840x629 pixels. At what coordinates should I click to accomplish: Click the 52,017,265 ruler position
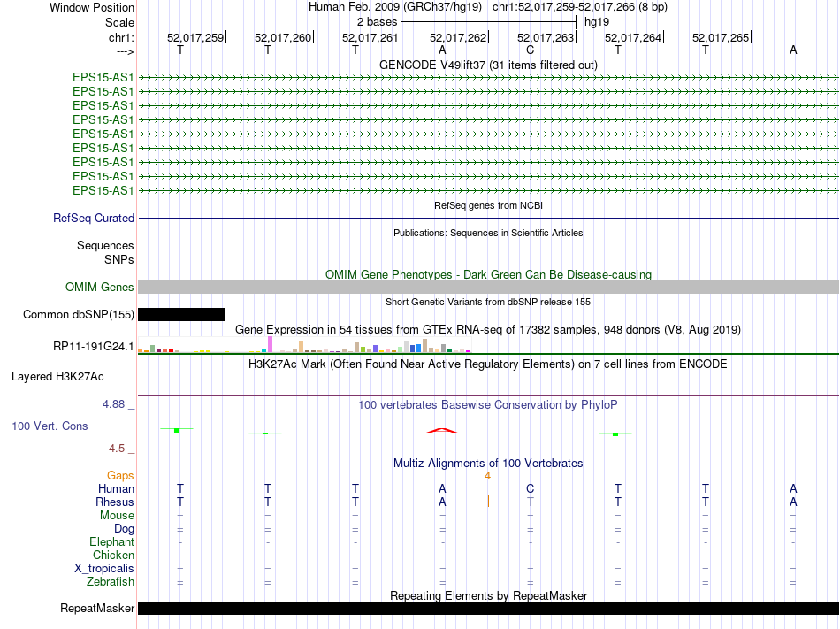(x=721, y=37)
